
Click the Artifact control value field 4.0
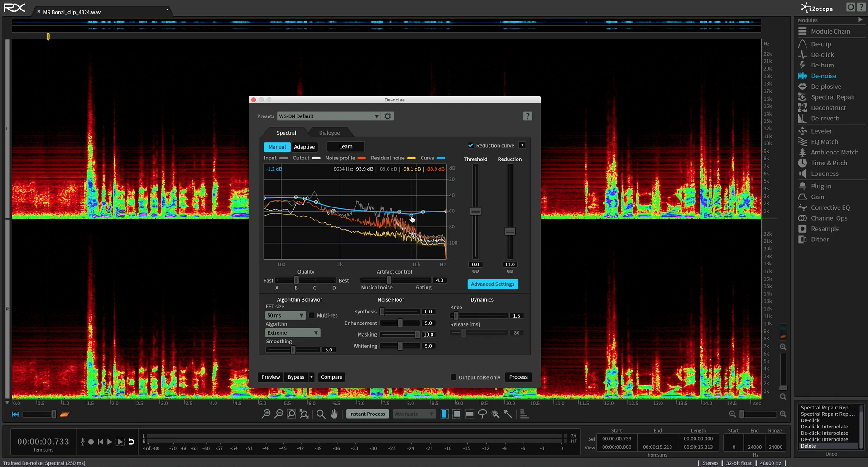coord(440,280)
